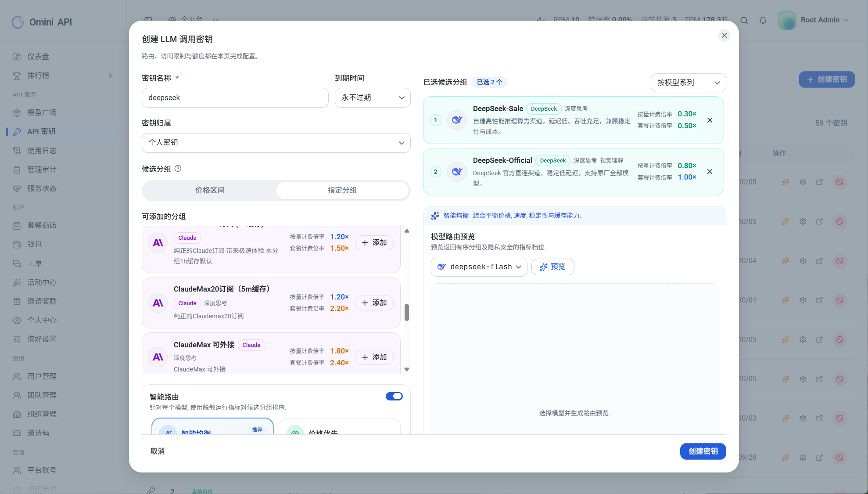Open the Root Admin account menu
The width and height of the screenshot is (868, 494).
click(x=813, y=20)
